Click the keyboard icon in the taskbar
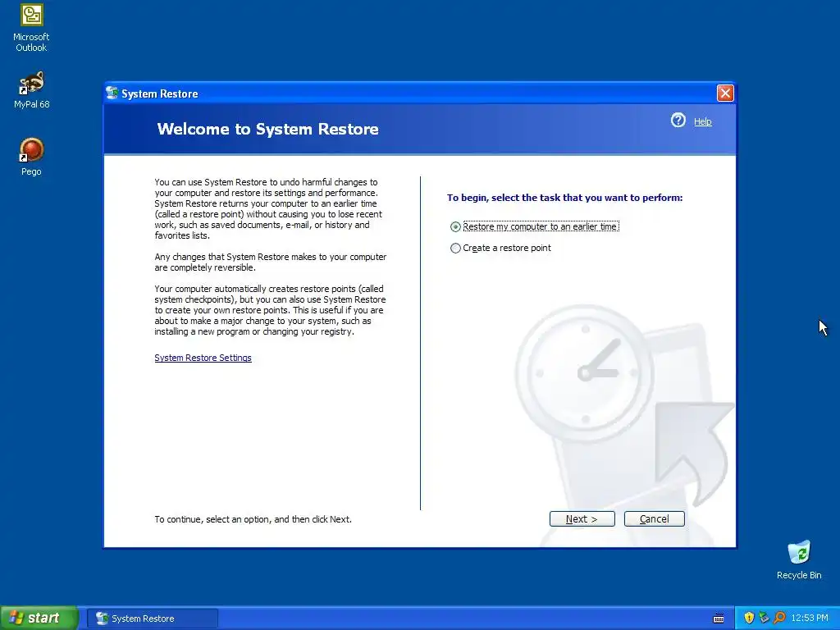 click(x=719, y=619)
